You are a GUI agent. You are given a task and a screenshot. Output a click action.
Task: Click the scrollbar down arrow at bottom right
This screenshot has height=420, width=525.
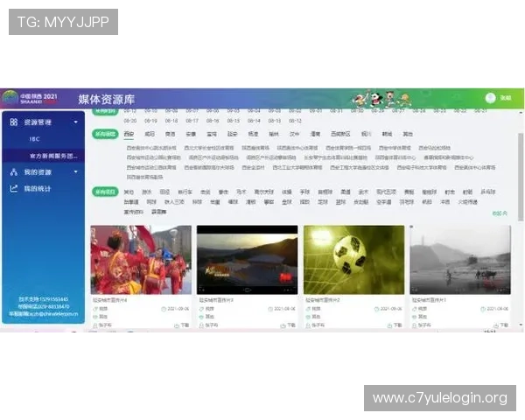click(521, 325)
